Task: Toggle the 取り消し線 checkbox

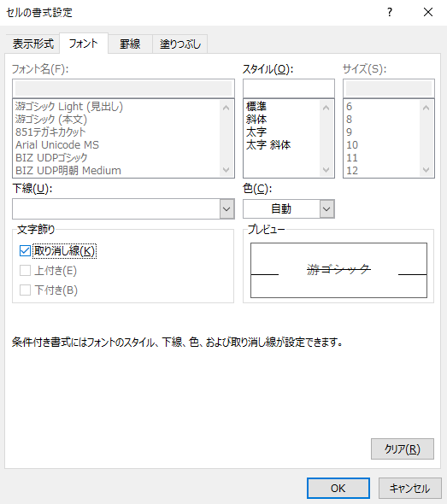Action: point(25,250)
